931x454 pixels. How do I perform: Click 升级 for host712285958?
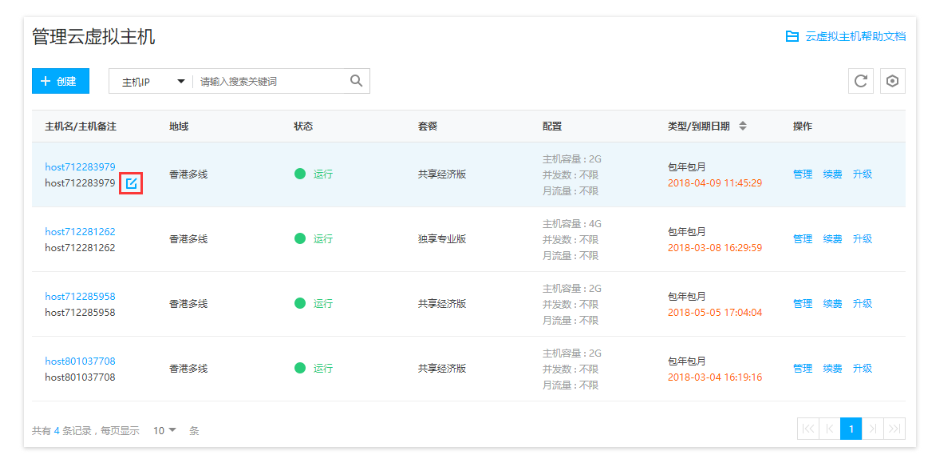(862, 304)
